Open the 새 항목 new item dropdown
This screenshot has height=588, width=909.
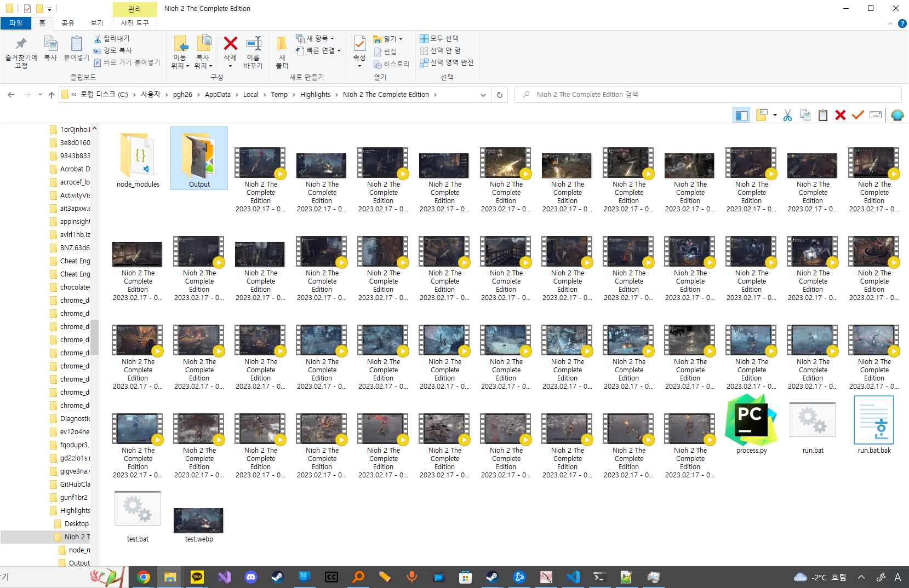point(315,38)
